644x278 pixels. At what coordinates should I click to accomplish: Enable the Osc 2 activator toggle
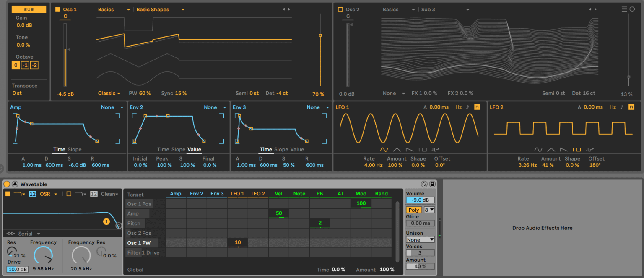[x=340, y=8]
